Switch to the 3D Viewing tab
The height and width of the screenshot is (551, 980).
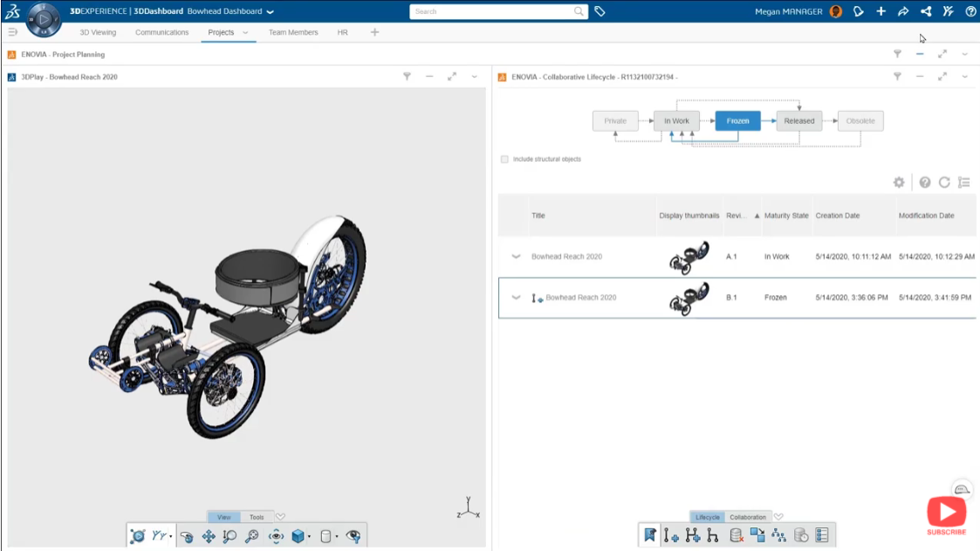[x=98, y=32]
